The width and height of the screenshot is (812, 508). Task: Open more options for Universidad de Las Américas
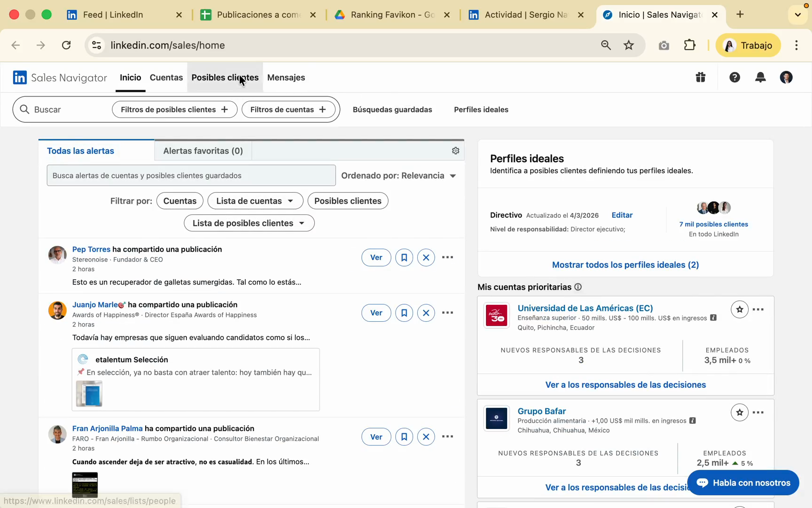pyautogui.click(x=758, y=310)
